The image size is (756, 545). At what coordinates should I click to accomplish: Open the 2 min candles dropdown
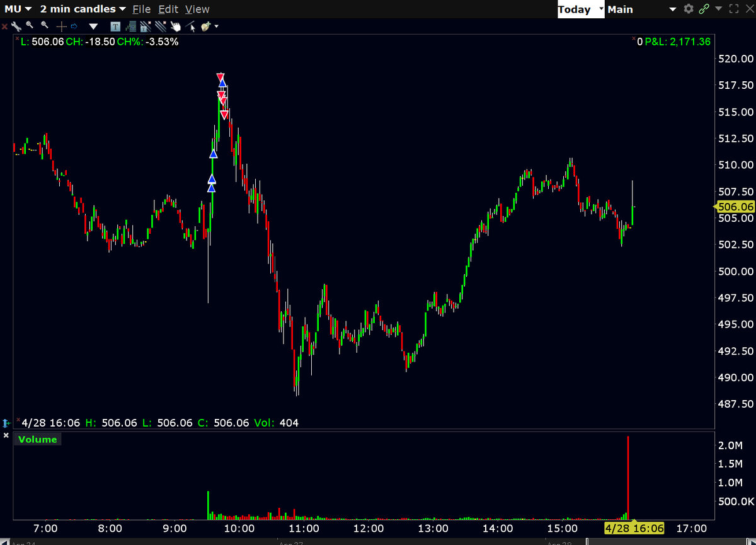tap(83, 9)
